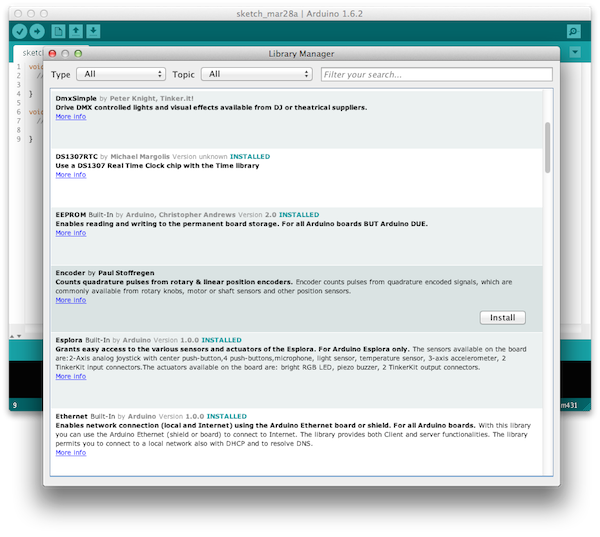Select the Esplora library entry title

pyautogui.click(x=69, y=340)
